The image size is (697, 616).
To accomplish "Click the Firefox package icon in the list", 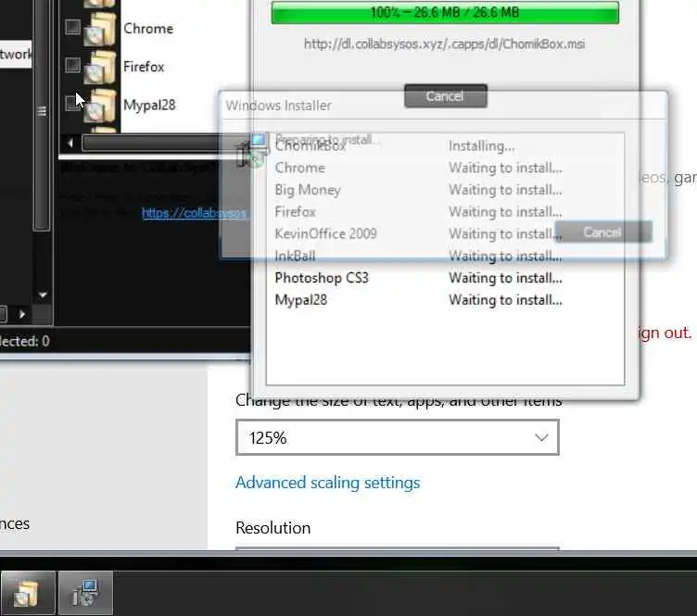I will pyautogui.click(x=100, y=67).
